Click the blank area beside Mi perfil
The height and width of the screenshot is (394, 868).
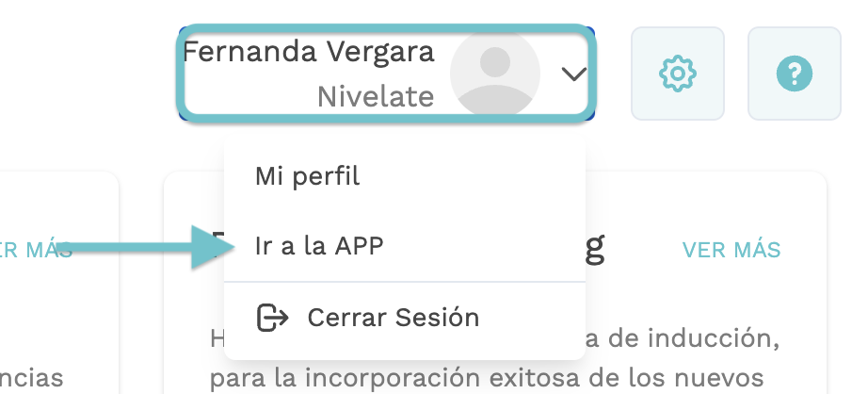(471, 176)
